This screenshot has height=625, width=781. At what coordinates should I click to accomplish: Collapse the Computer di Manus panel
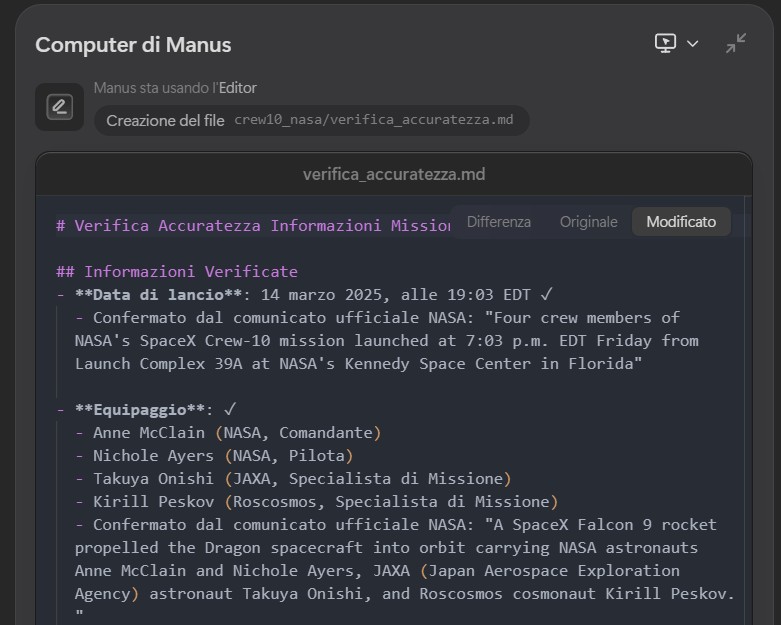click(736, 43)
